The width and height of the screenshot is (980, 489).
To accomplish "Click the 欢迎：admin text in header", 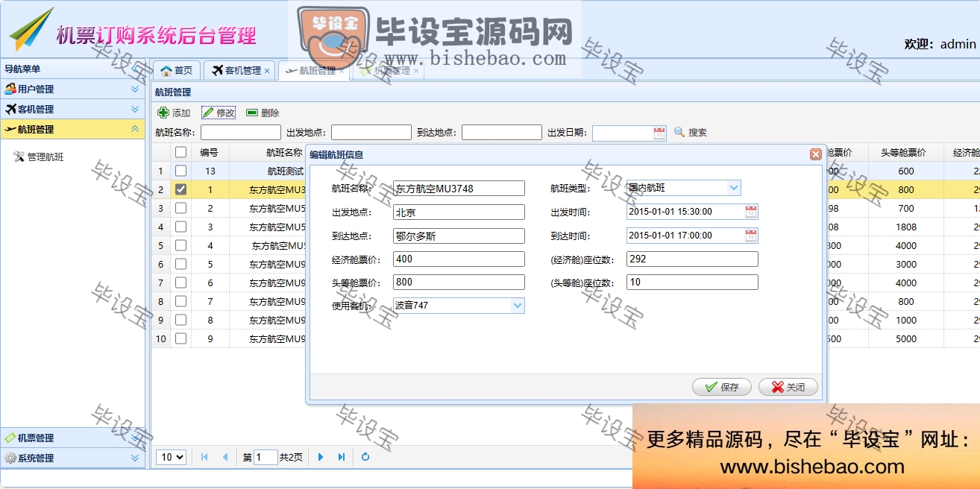I will point(940,44).
